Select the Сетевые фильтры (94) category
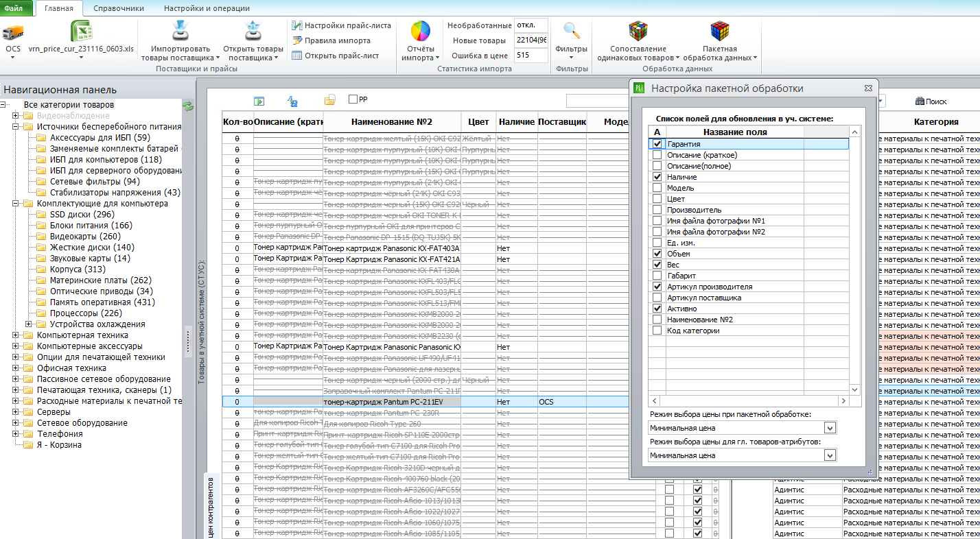980x539 pixels. click(x=95, y=182)
